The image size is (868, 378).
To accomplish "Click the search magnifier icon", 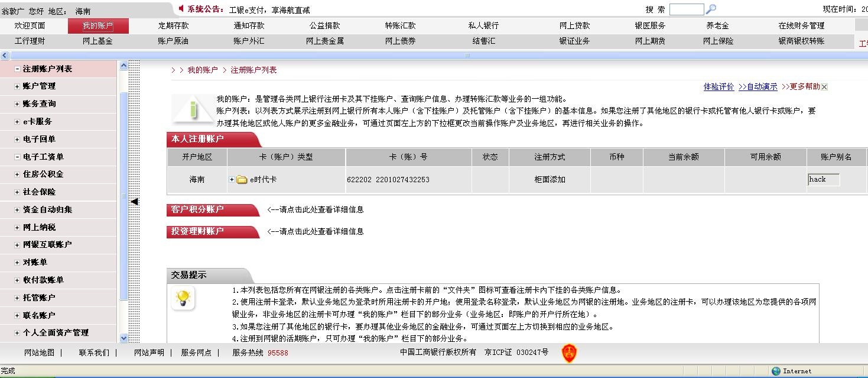I will 711,9.
